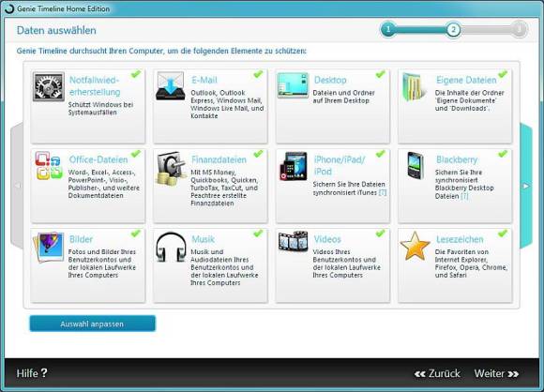
Task: Click the Office-Dateien title text
Action: pos(98,159)
